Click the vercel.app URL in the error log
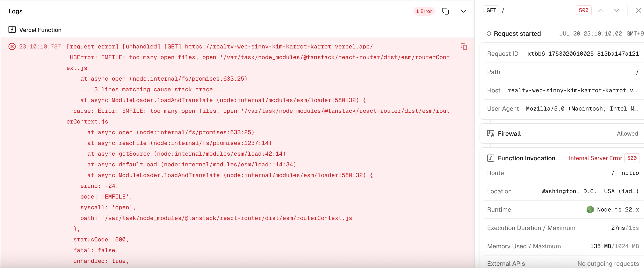The image size is (644, 268). [279, 46]
